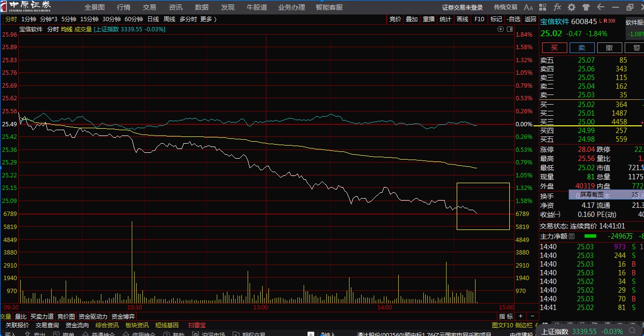Select the 买卖力道 sub-chart tab
Image resolution: width=644 pixels, height=336 pixels.
tap(42, 317)
